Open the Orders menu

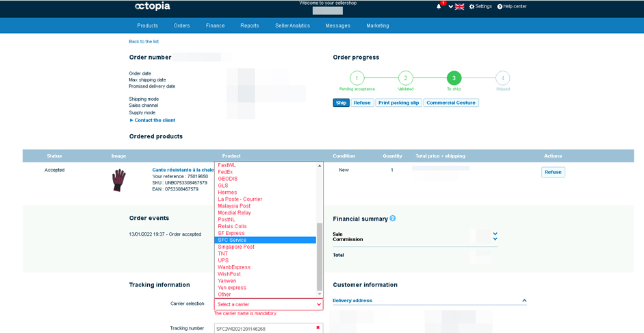(x=181, y=25)
